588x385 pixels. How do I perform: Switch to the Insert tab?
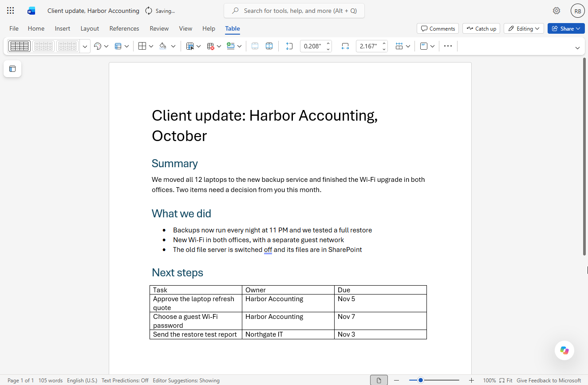point(63,28)
